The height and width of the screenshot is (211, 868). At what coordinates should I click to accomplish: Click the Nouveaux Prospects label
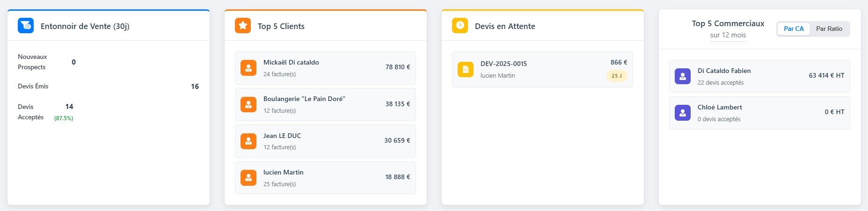32,62
